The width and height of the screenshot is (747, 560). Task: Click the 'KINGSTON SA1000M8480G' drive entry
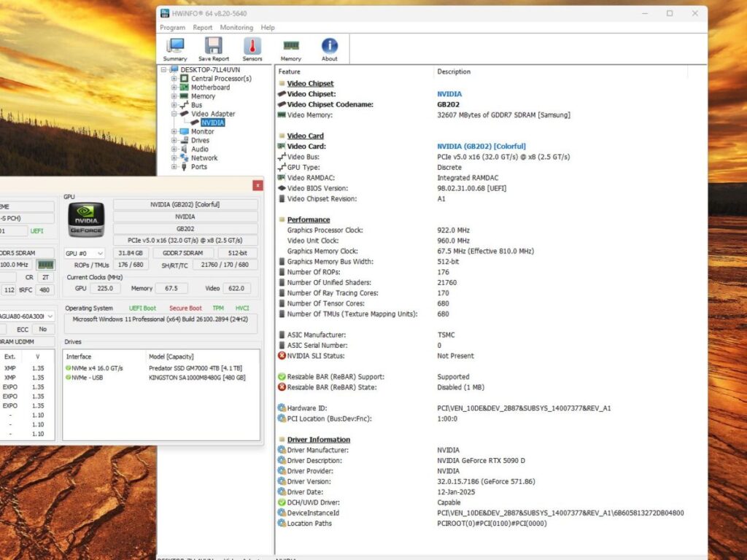197,378
